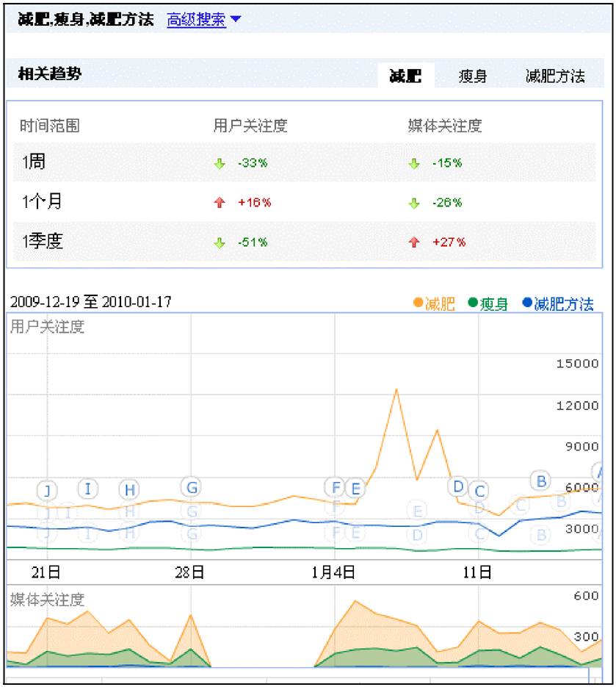Click the 2009-12-19 至 2010-01-17 date range text

click(x=90, y=302)
